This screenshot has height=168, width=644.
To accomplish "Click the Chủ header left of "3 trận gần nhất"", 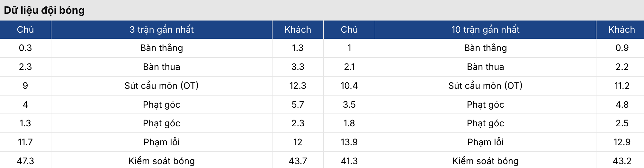I will (x=25, y=29).
